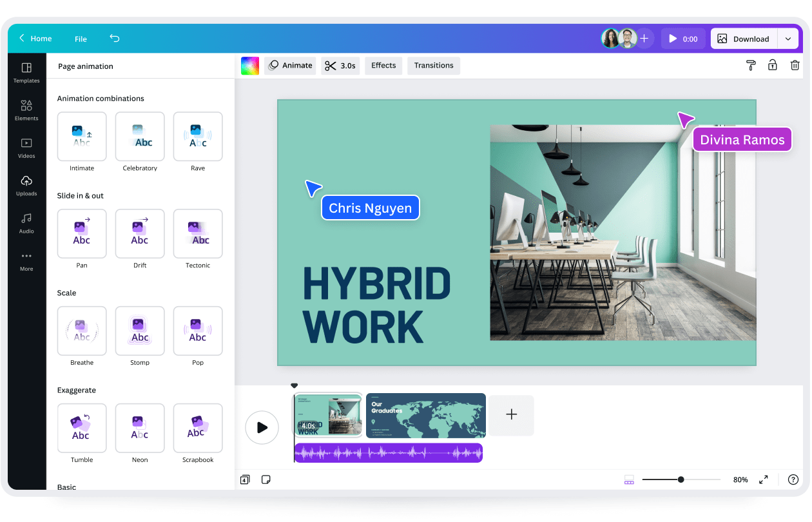The image size is (812, 522).
Task: Click the Effects button
Action: tap(383, 65)
